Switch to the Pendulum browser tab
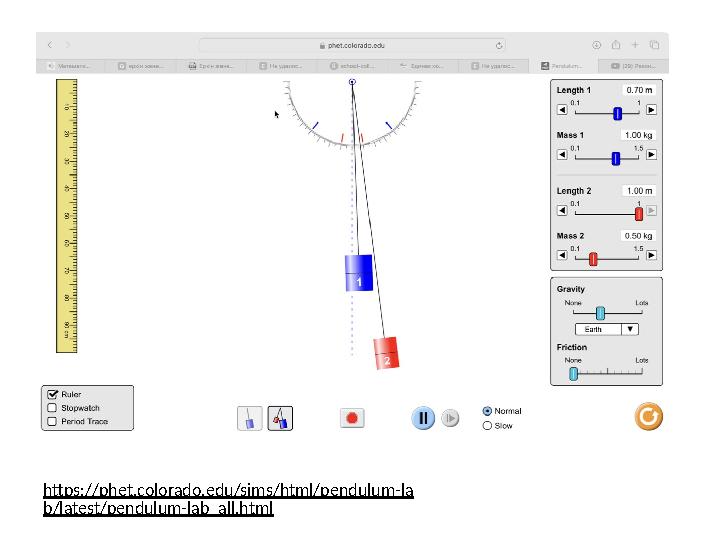 tap(563, 66)
